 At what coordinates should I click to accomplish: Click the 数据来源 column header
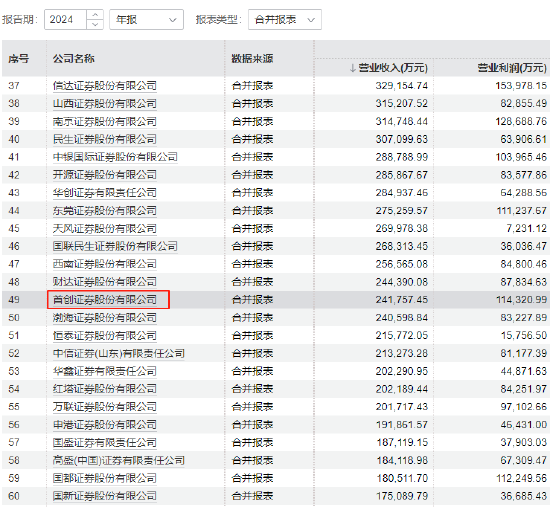(252, 58)
